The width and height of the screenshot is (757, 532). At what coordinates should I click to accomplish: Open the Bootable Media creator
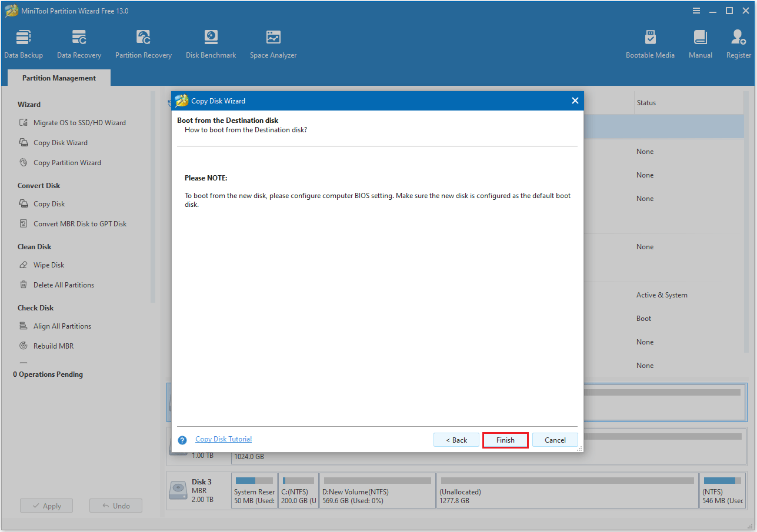pos(650,42)
